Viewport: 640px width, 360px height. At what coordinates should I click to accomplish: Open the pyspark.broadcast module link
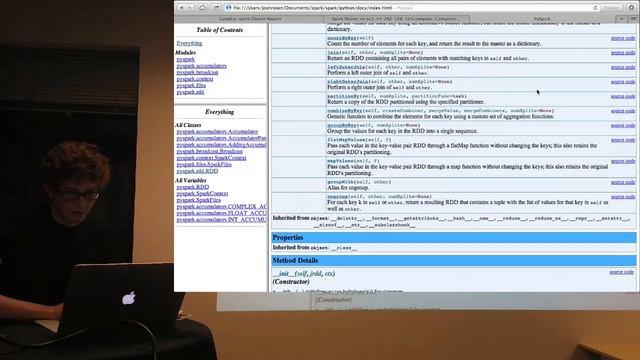197,73
